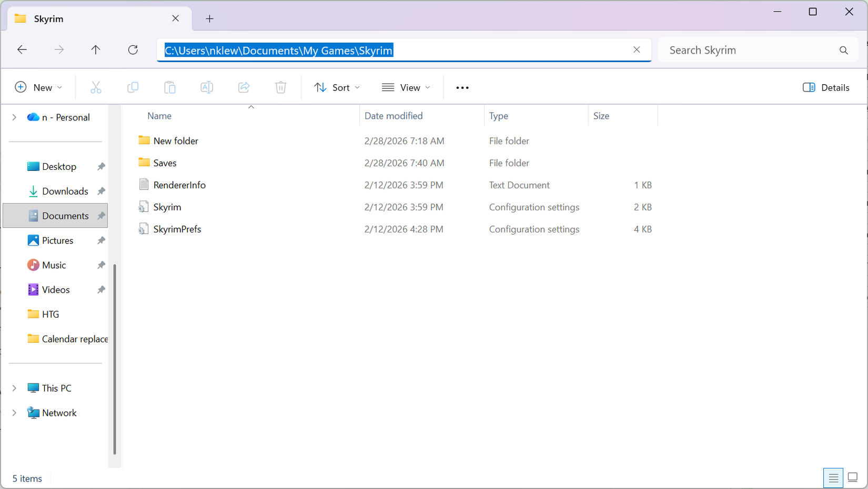Toggle the Details pane
This screenshot has width=868, height=489.
click(825, 87)
